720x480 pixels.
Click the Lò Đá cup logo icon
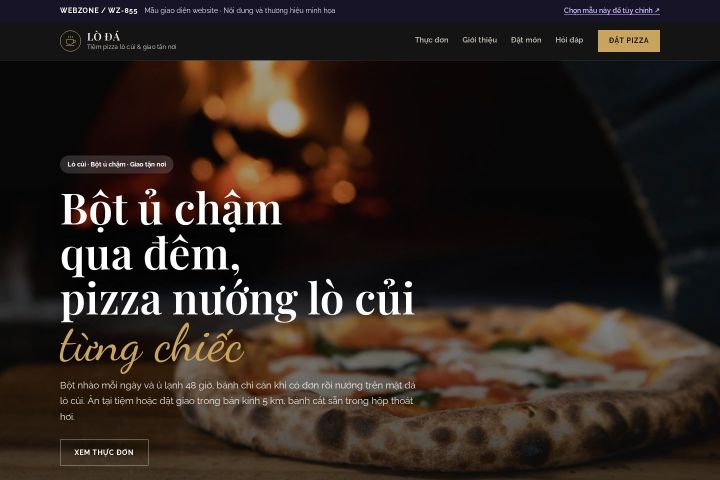70,41
